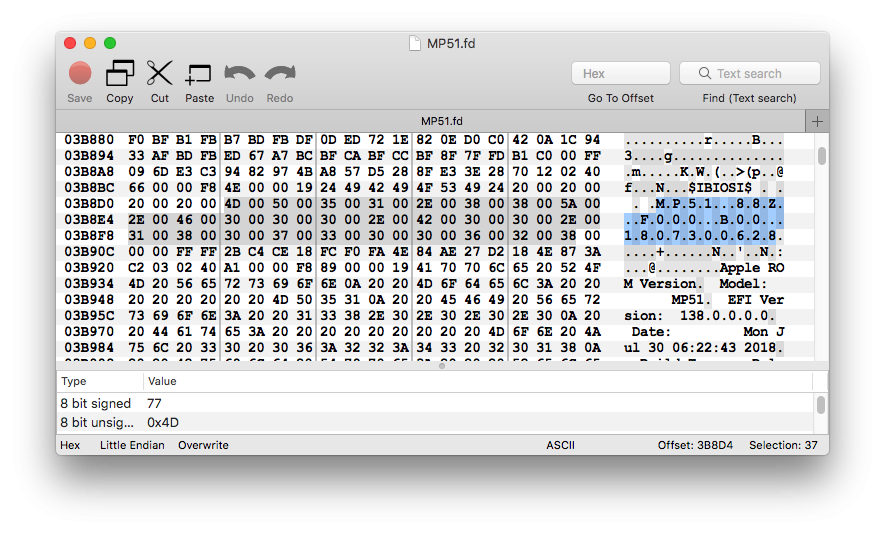Screen dimensions: 885x535
Task: Click value 77 in inspector
Action: 154,404
